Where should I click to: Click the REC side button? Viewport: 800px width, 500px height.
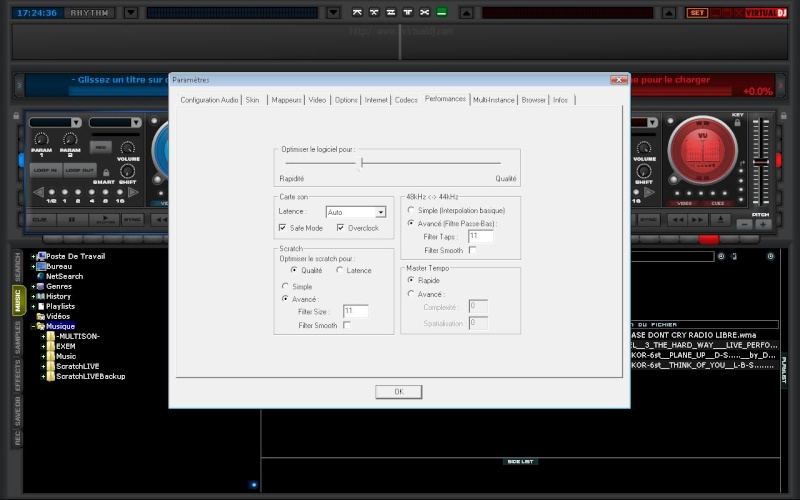[x=18, y=438]
